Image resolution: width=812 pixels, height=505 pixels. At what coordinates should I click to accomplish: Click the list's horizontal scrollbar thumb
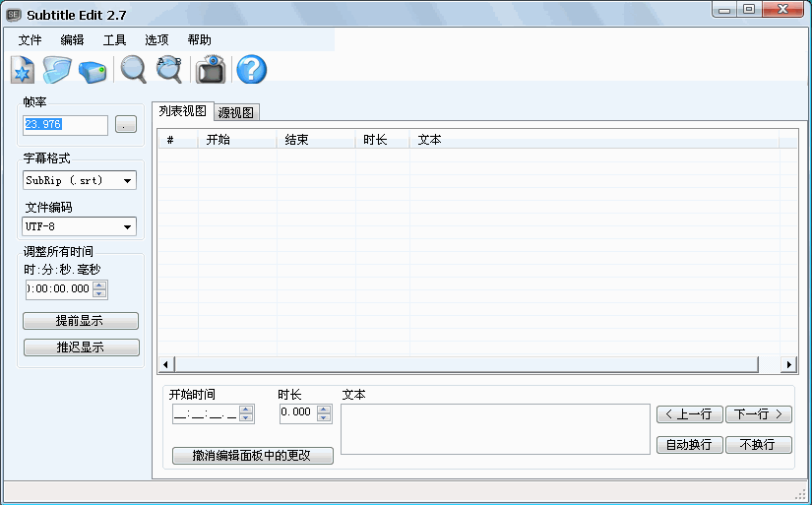(467, 364)
